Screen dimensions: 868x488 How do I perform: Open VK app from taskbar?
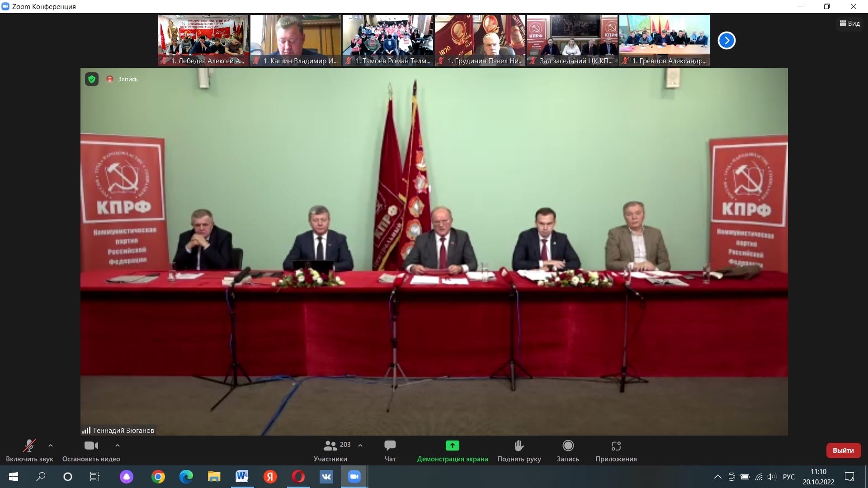coord(326,477)
